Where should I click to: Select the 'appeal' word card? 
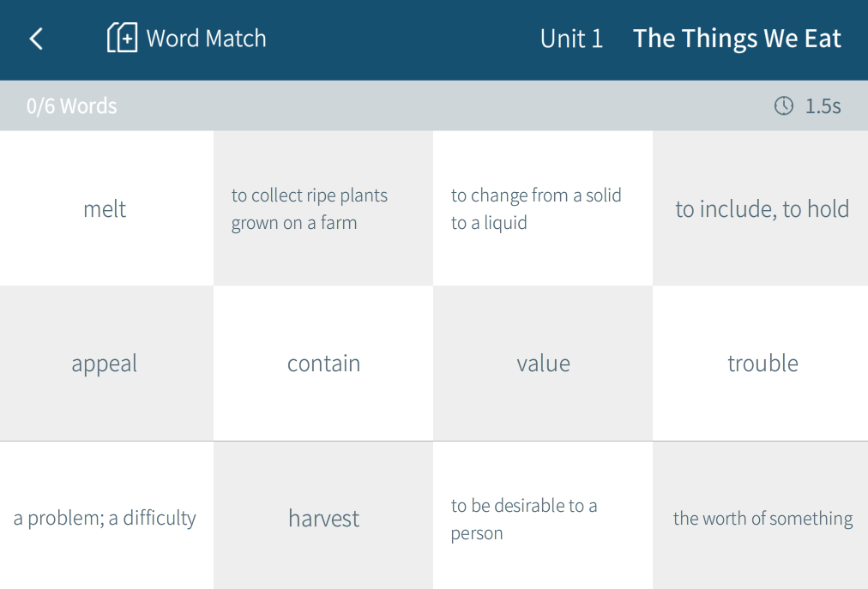tap(105, 364)
